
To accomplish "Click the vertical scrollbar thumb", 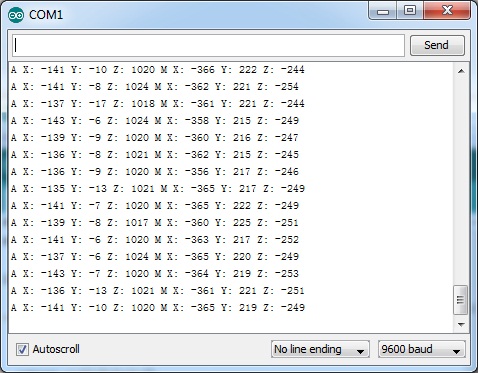I will pos(460,300).
